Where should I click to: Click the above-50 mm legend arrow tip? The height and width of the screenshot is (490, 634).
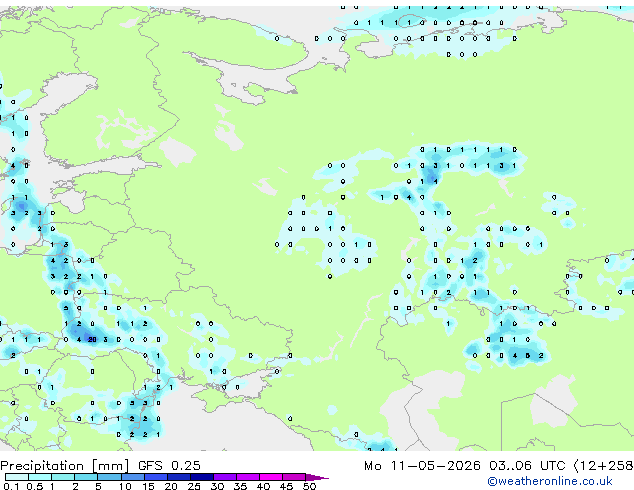[317, 477]
